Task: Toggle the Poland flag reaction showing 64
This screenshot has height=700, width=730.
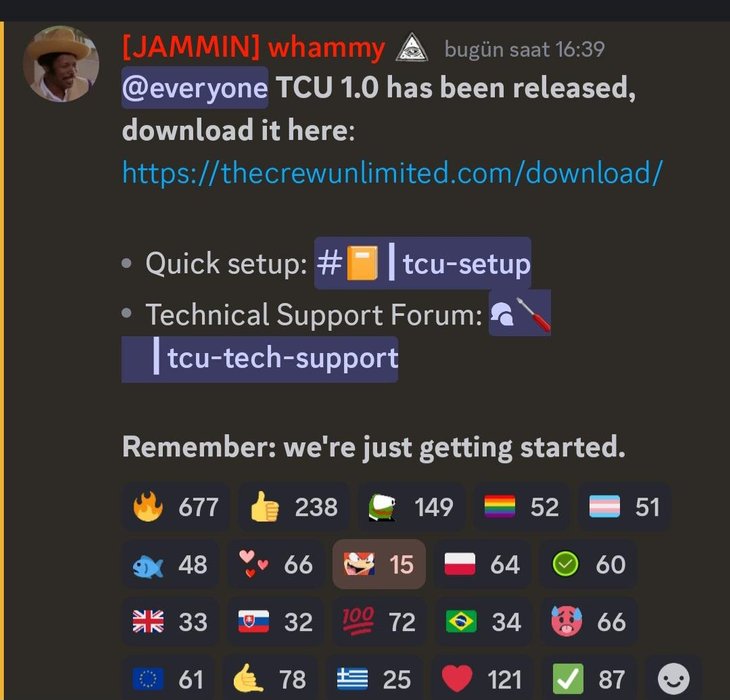Action: click(482, 565)
